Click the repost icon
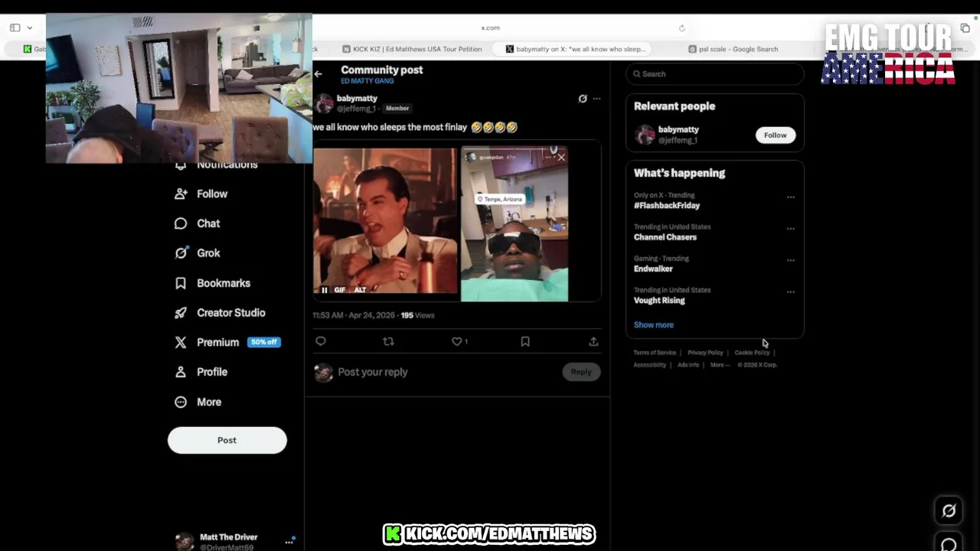 coord(388,341)
